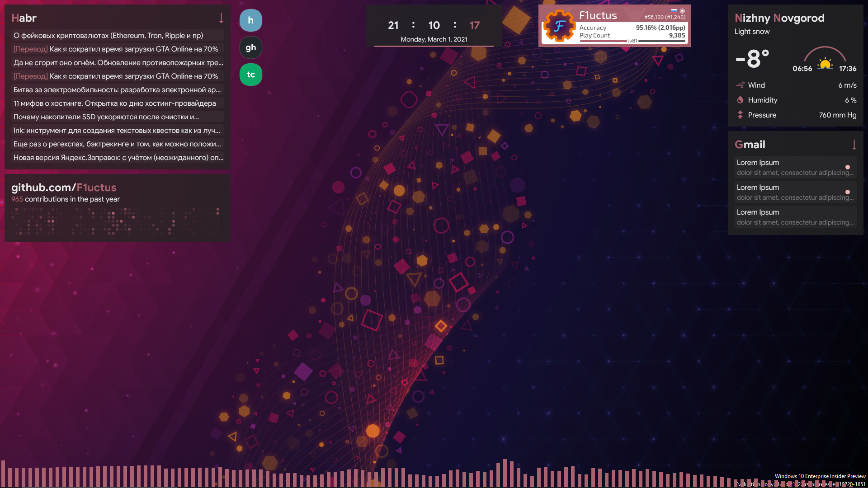Click the green 'tc' launcher circle
The width and height of the screenshot is (868, 488).
(250, 75)
